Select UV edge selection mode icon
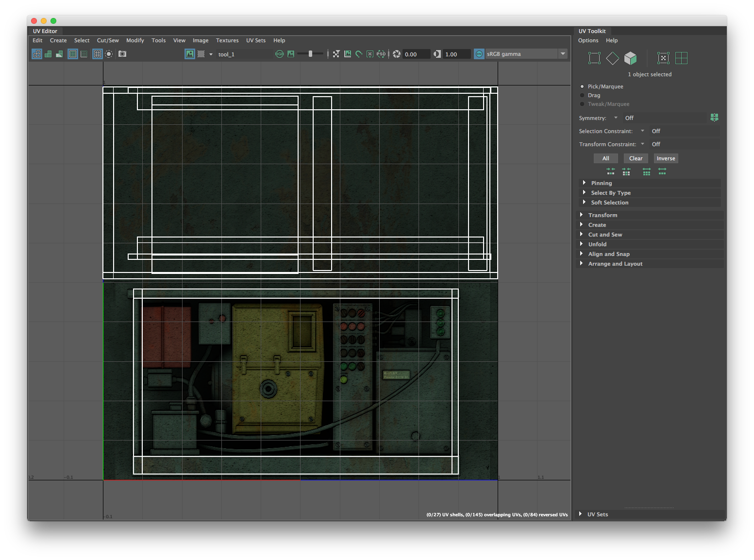Viewport: 754px width, 560px height. click(x=613, y=58)
